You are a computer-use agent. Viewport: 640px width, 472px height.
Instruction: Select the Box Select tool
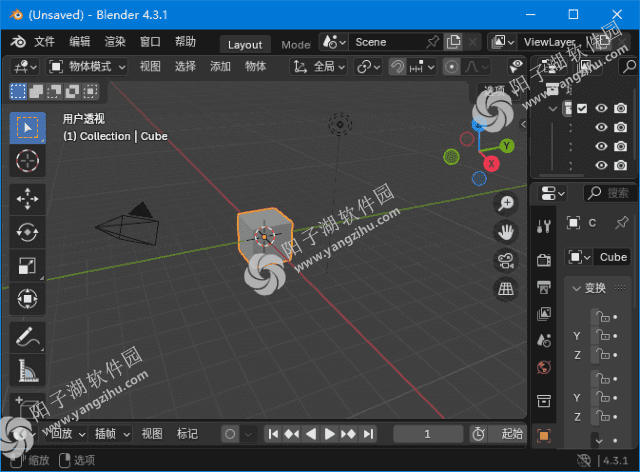[x=27, y=128]
